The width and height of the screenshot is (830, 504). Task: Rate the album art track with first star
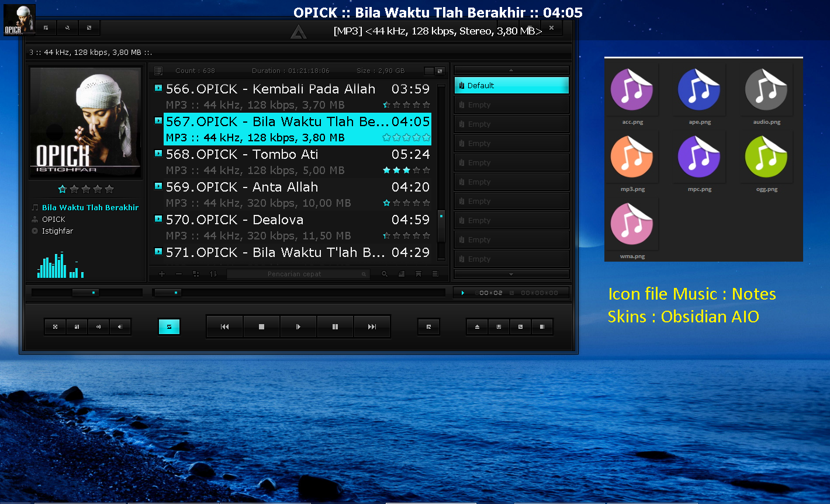tap(63, 189)
